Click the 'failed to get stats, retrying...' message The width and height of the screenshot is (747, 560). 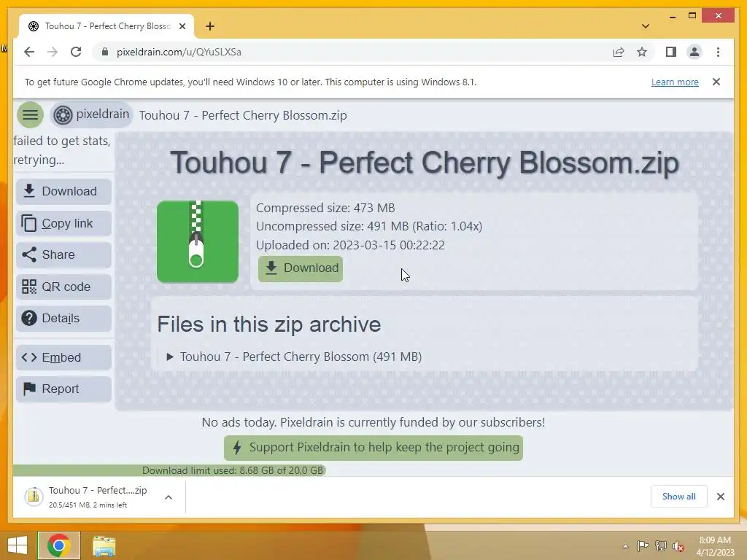(62, 150)
